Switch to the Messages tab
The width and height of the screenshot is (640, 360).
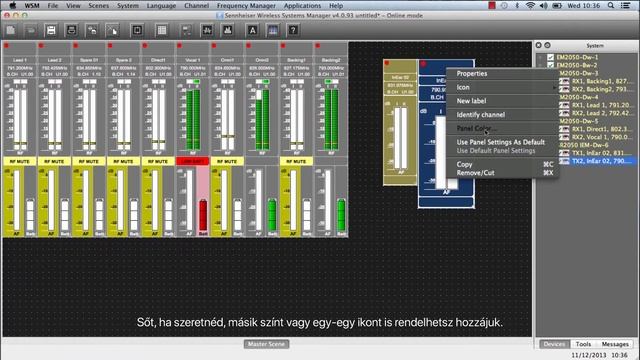pyautogui.click(x=615, y=344)
